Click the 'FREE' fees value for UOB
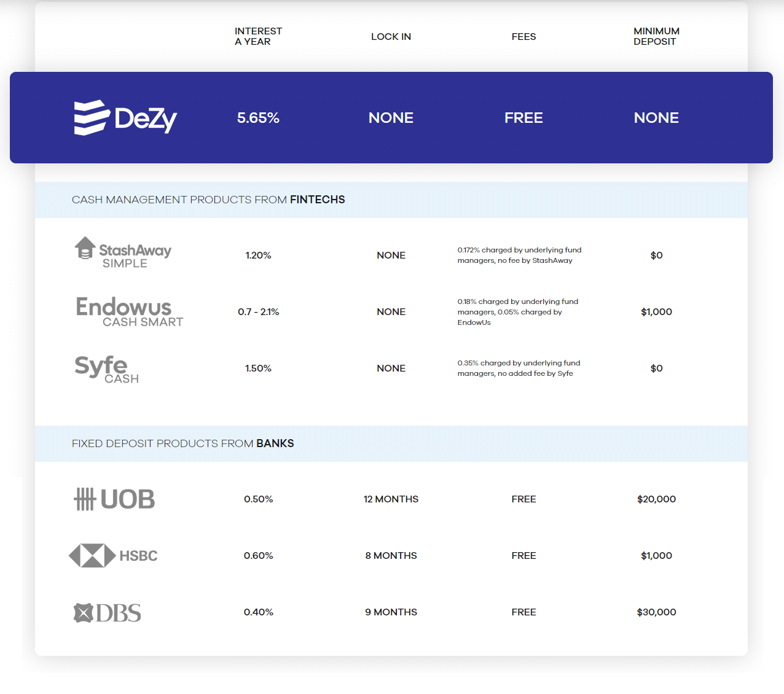784x694 pixels. (x=523, y=499)
